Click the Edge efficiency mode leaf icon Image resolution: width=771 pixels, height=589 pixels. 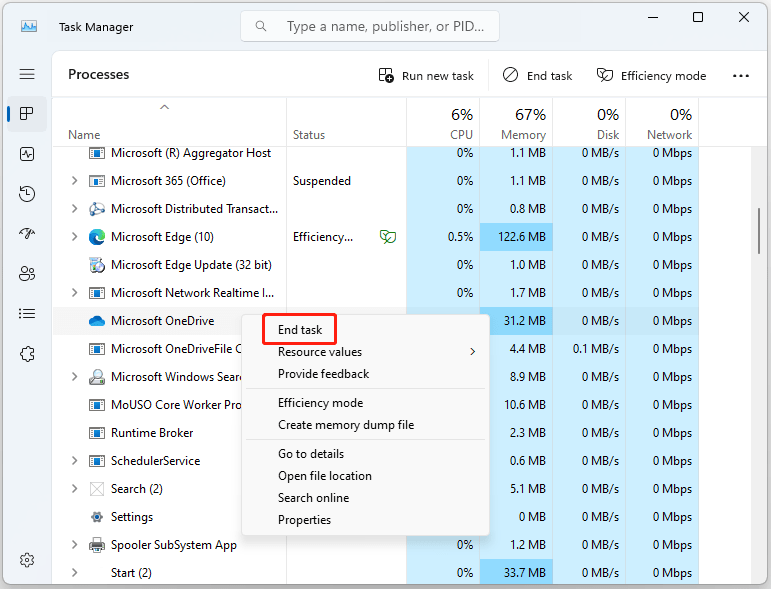click(388, 237)
